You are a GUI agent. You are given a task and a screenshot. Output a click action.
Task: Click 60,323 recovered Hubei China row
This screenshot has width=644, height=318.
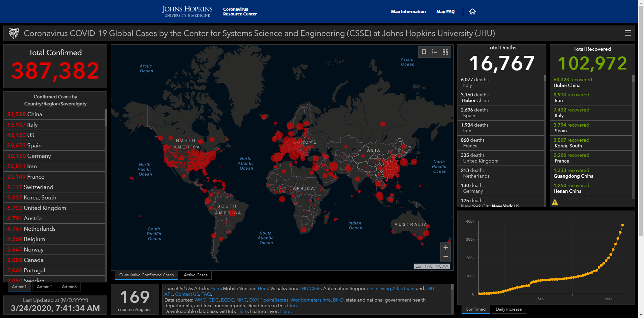pyautogui.click(x=591, y=83)
